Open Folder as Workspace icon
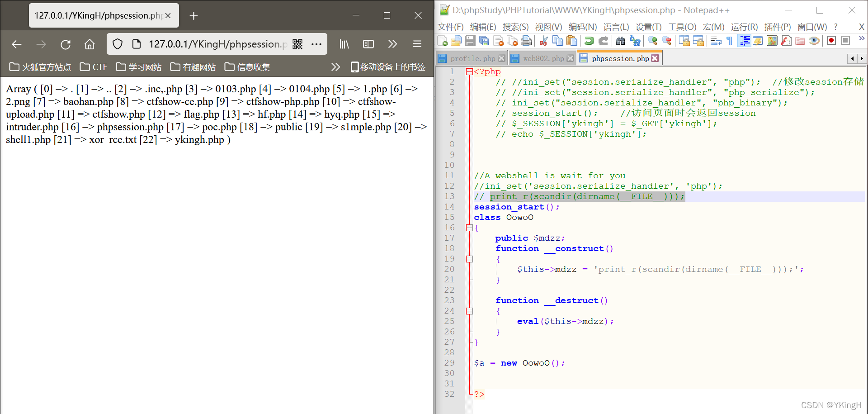This screenshot has height=414, width=868. point(800,41)
